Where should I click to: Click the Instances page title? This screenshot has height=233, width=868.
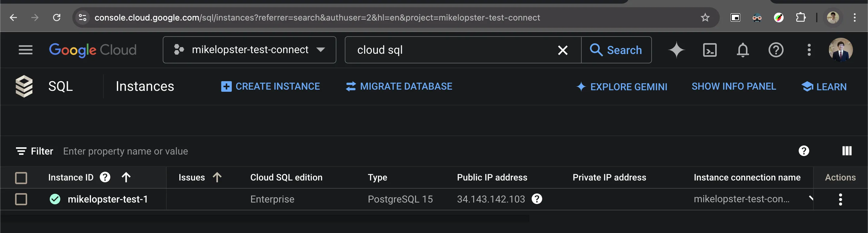click(x=145, y=86)
